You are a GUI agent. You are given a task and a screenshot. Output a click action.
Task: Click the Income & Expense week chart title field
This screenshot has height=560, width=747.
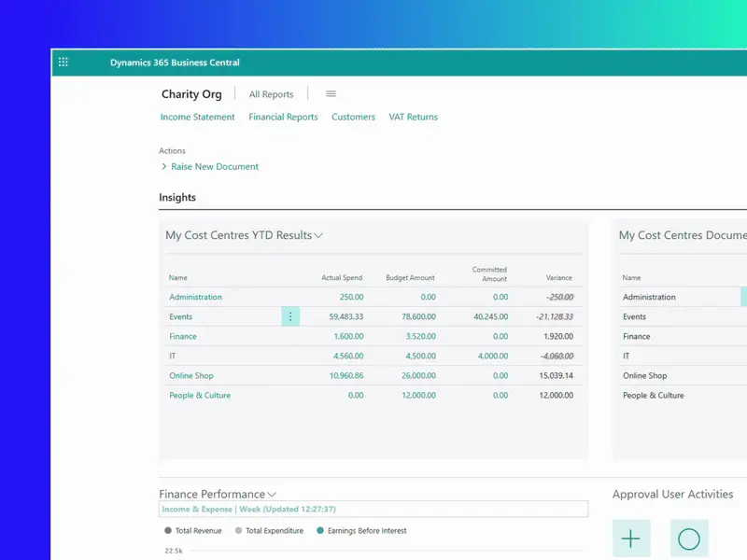tap(373, 510)
